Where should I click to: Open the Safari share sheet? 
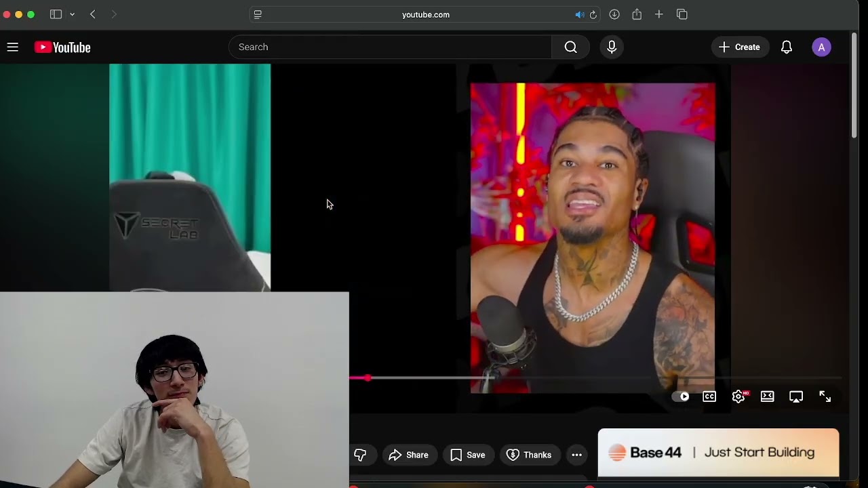point(637,14)
